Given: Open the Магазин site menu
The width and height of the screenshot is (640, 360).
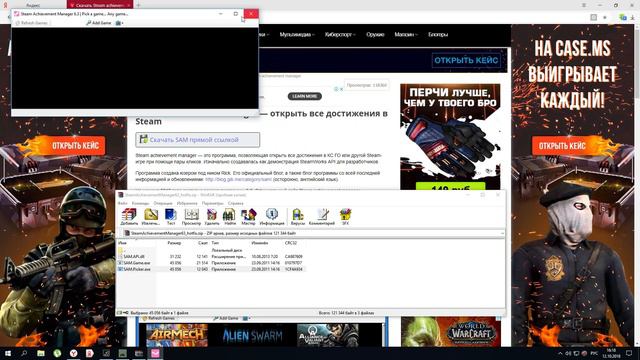Looking at the screenshot, I should click(x=406, y=35).
